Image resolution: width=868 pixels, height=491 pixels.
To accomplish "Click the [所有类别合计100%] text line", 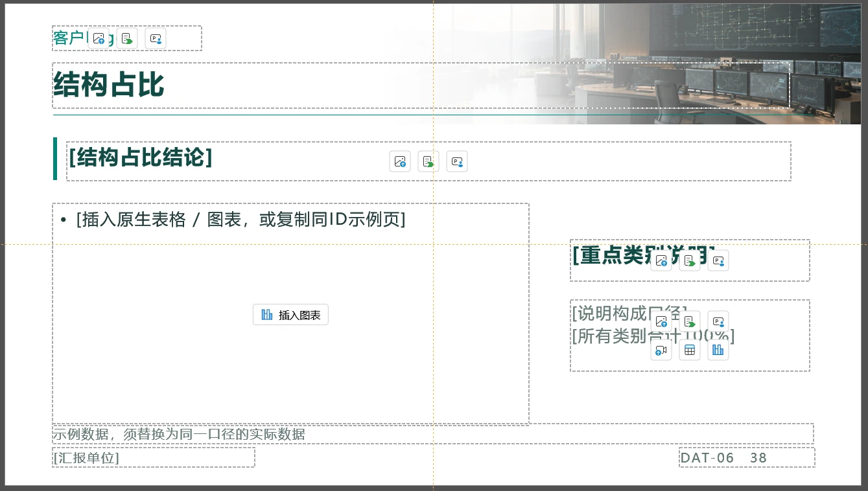I will pyautogui.click(x=653, y=336).
